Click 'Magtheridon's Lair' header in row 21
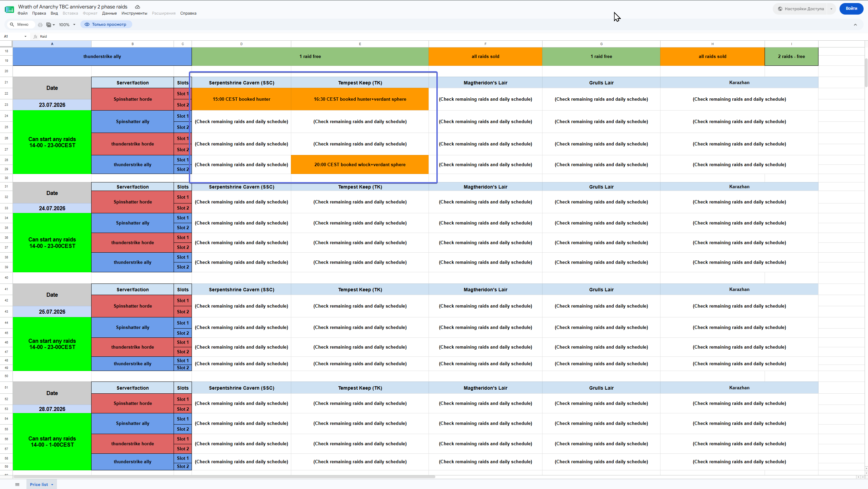Screen dimensions: 868x489 tap(485, 83)
